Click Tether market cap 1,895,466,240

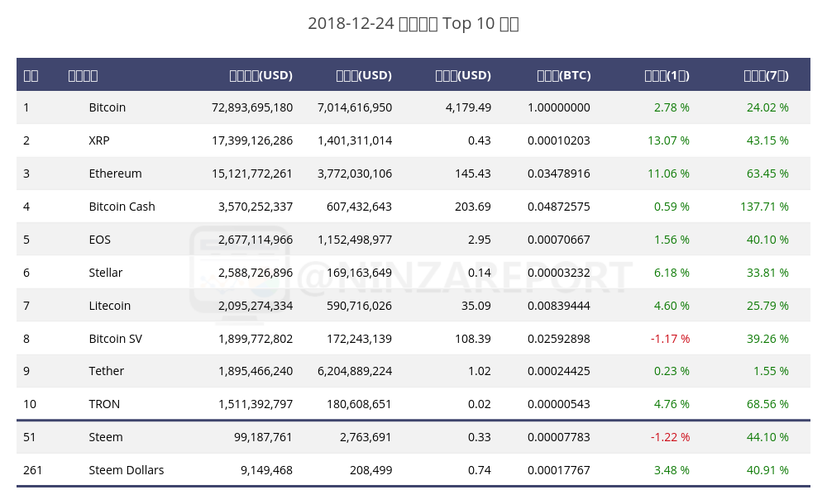click(x=256, y=371)
